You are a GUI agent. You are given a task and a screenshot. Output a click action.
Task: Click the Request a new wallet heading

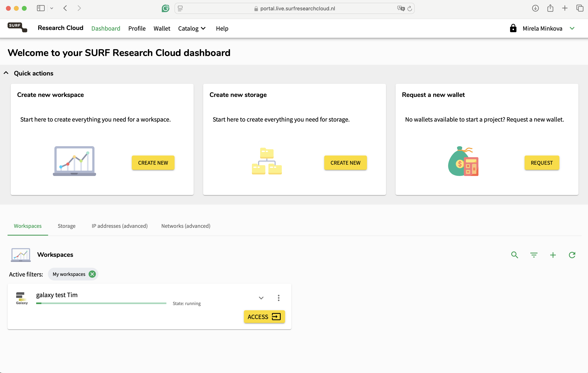(x=433, y=95)
